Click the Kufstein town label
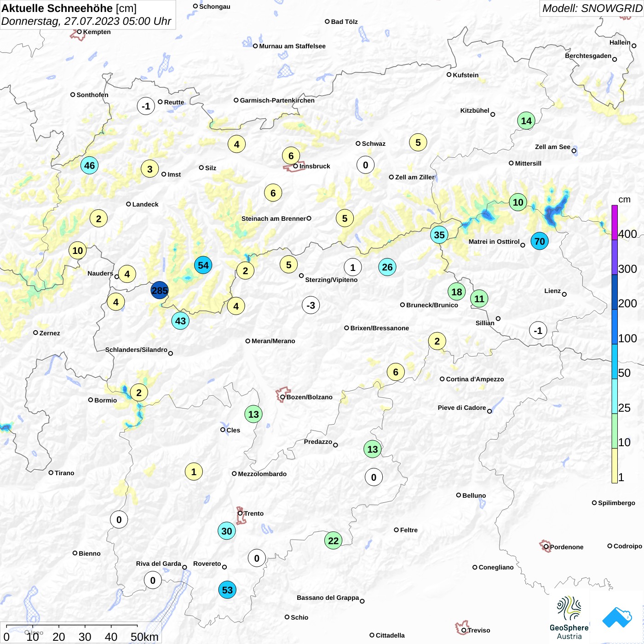Screen dimensions: 644x644 [466, 75]
